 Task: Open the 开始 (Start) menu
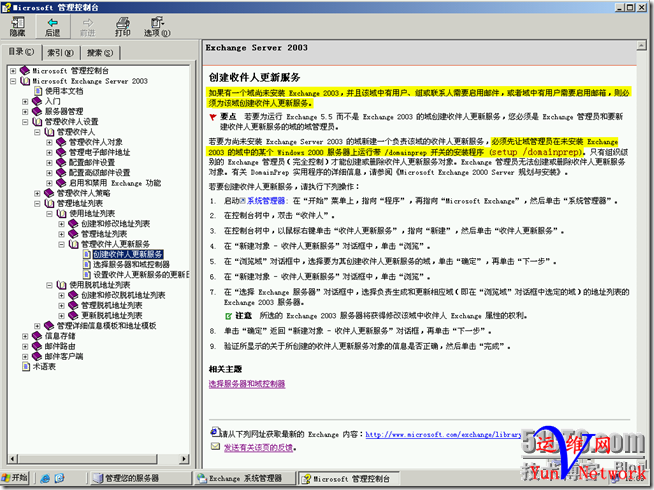pyautogui.click(x=15, y=478)
